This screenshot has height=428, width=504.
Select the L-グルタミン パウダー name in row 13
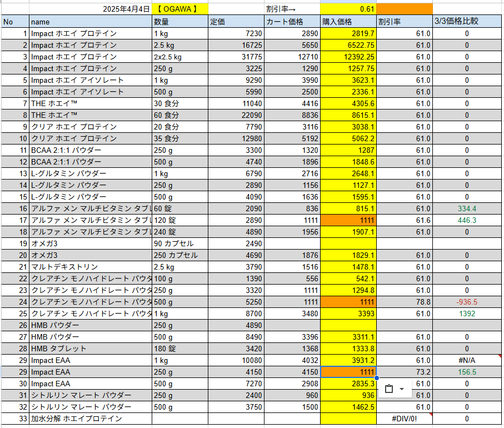(91, 173)
